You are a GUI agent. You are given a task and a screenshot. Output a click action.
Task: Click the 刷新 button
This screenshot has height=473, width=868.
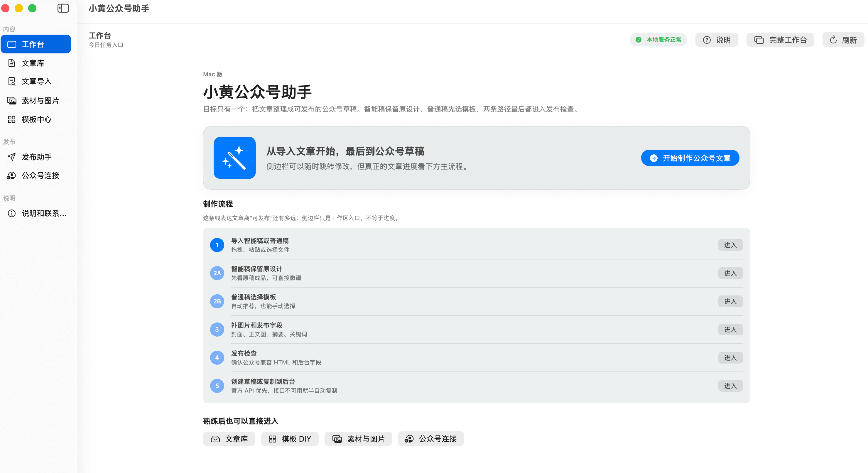pos(843,40)
